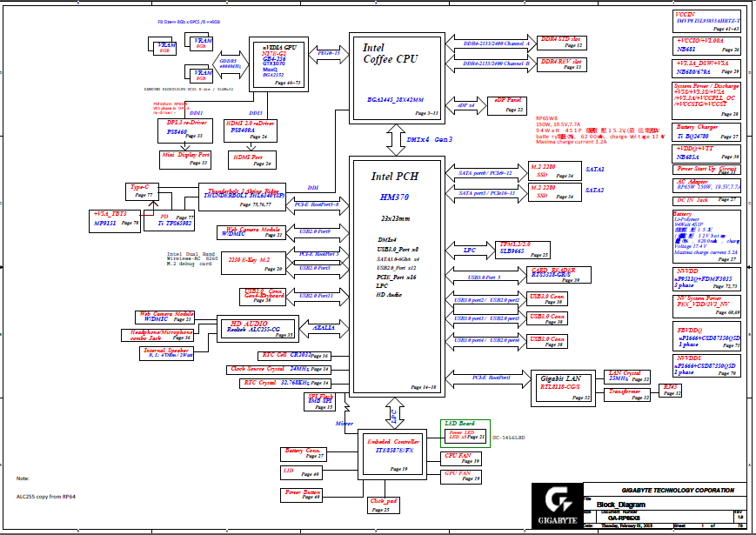
Task: Select the Headphone/Microphone combo Jack box
Action: point(157,336)
